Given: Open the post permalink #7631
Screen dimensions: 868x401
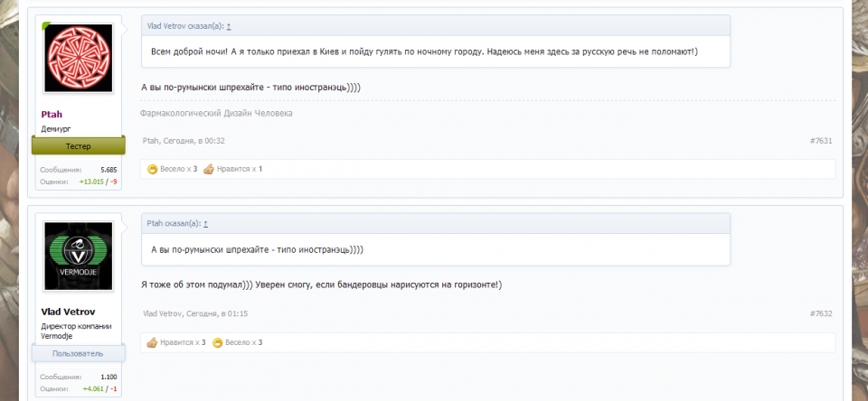Looking at the screenshot, I should [x=820, y=141].
